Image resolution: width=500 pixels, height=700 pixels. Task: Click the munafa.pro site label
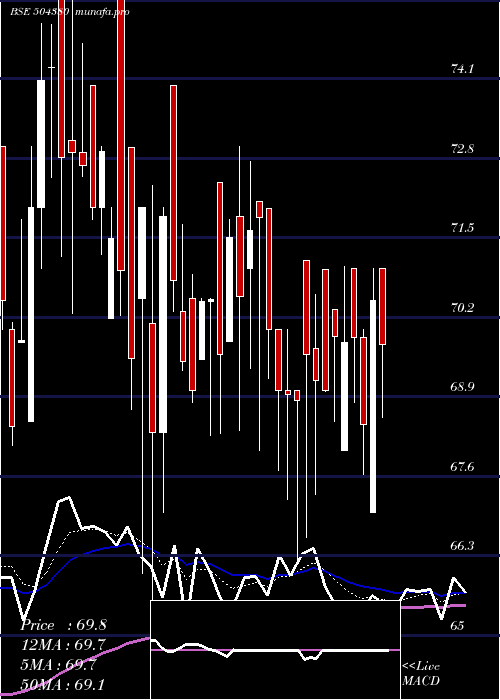[x=101, y=12]
